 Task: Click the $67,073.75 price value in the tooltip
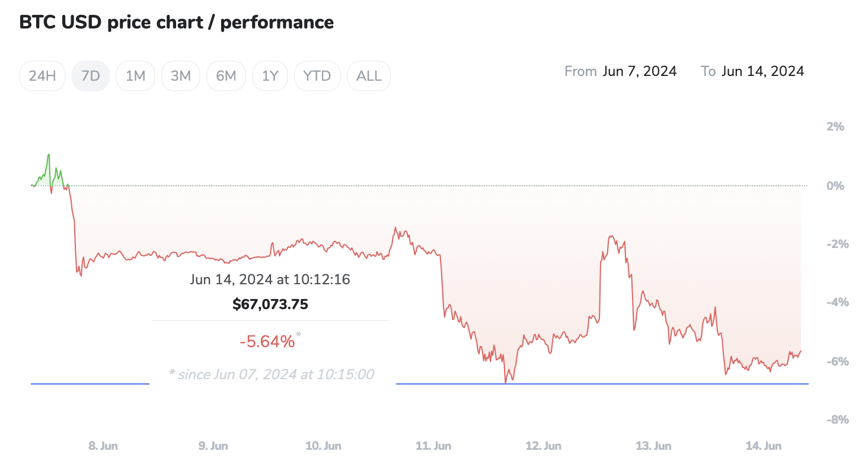(x=270, y=304)
